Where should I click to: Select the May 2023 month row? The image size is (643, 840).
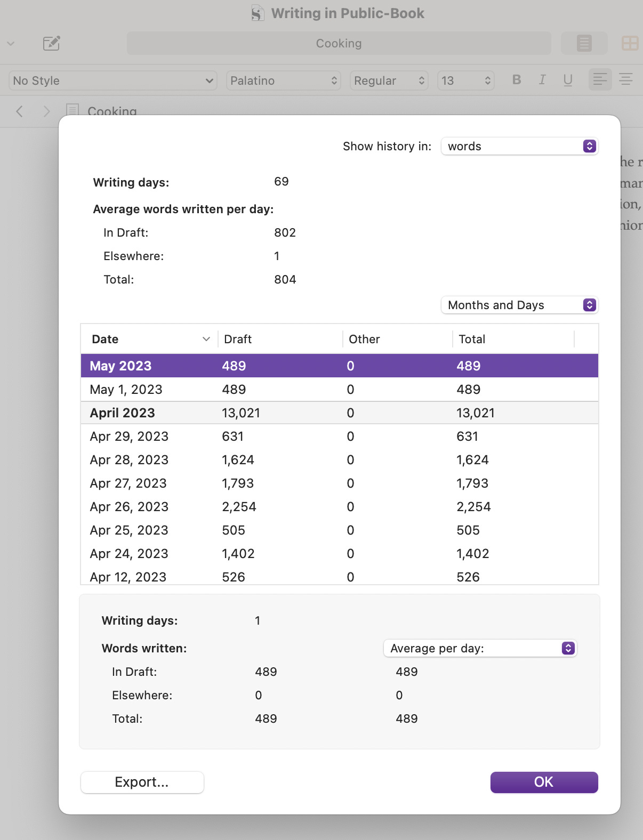340,366
